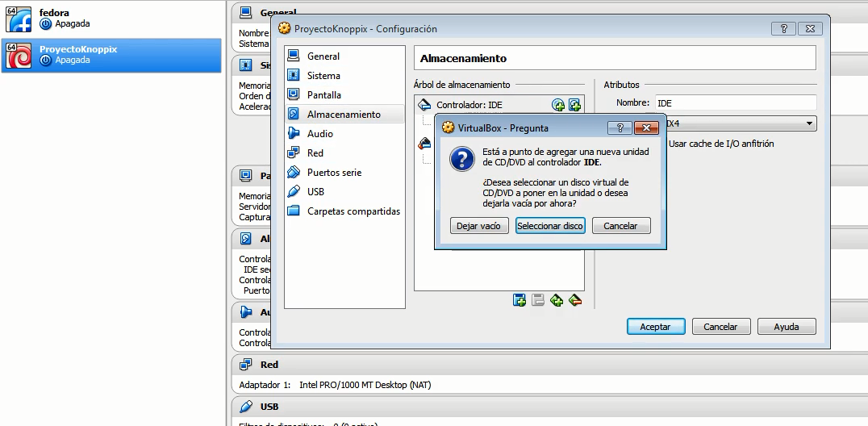The height and width of the screenshot is (426, 868).
Task: Click Aceptar in the Configuración window
Action: [656, 327]
